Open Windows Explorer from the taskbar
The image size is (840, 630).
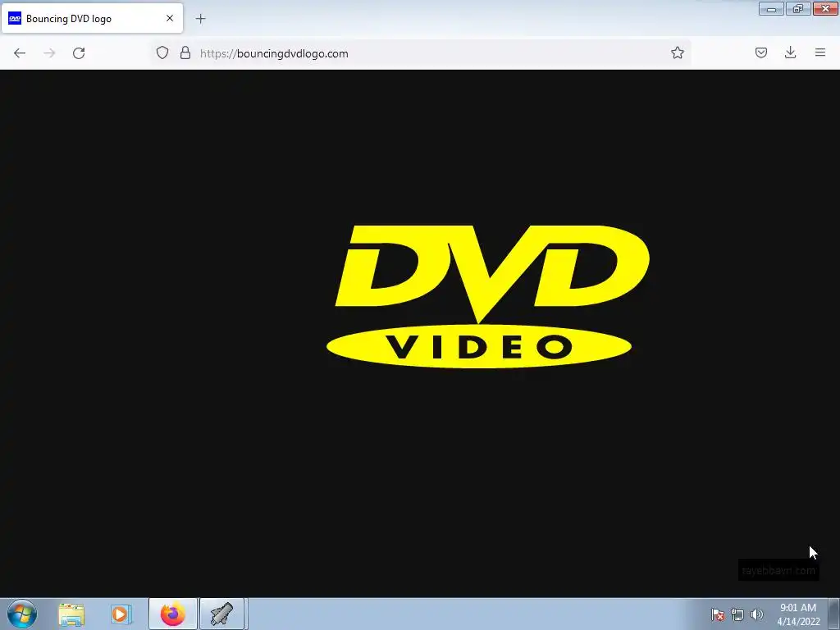(x=71, y=614)
